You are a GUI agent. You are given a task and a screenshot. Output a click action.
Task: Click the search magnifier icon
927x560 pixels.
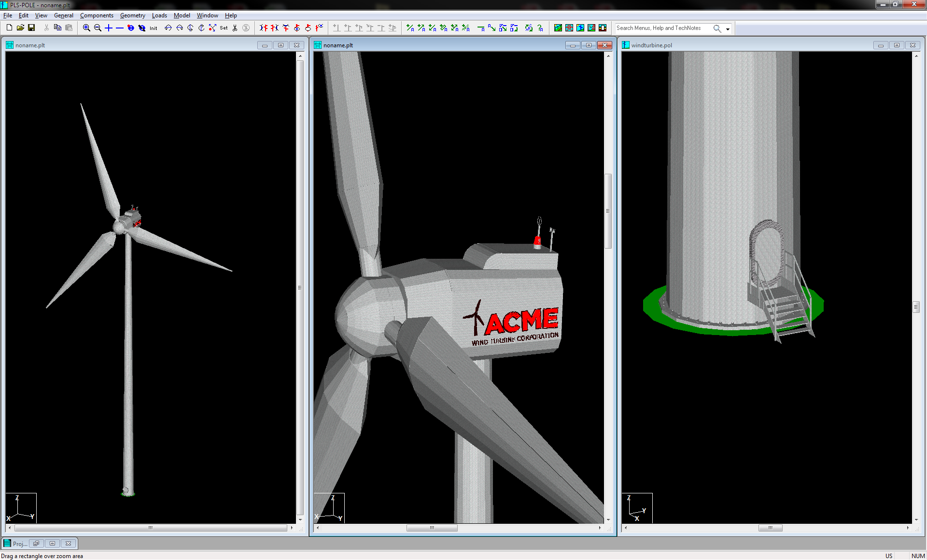(717, 28)
